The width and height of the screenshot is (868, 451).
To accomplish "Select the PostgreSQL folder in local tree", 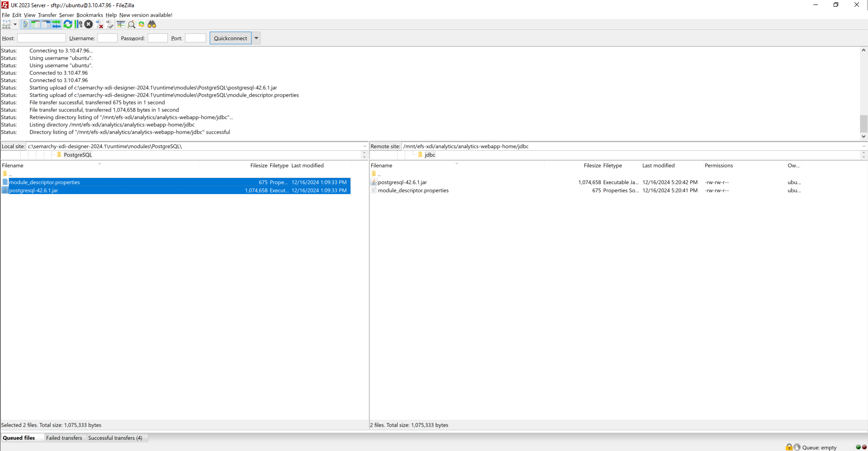I will click(78, 155).
